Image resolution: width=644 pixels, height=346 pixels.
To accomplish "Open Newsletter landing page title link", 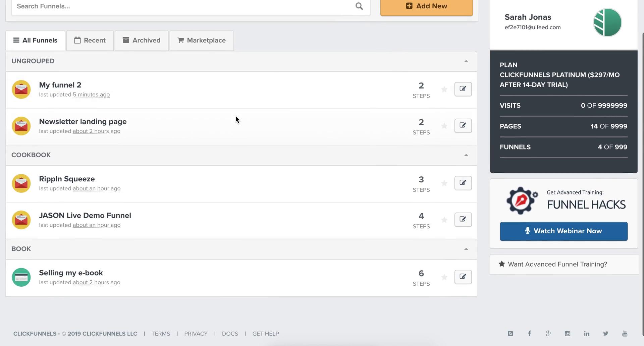I will 83,121.
